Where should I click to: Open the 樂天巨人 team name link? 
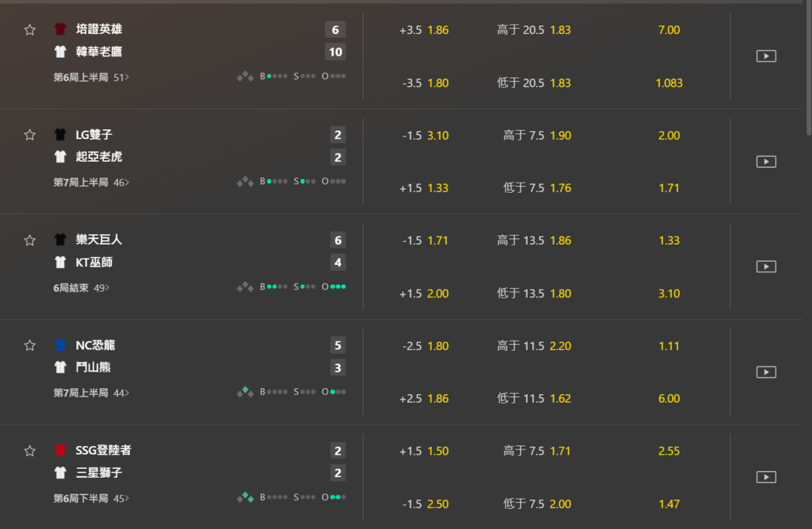(x=99, y=239)
